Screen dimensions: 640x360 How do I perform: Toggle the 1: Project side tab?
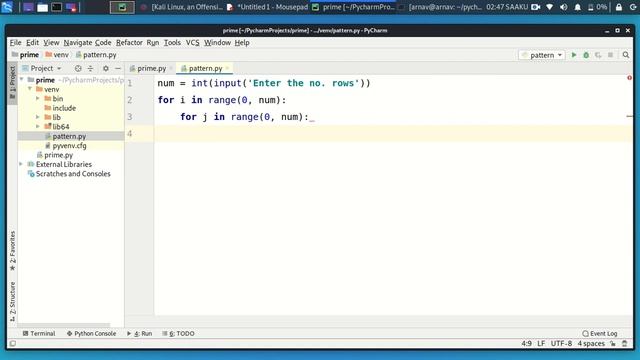coord(12,83)
